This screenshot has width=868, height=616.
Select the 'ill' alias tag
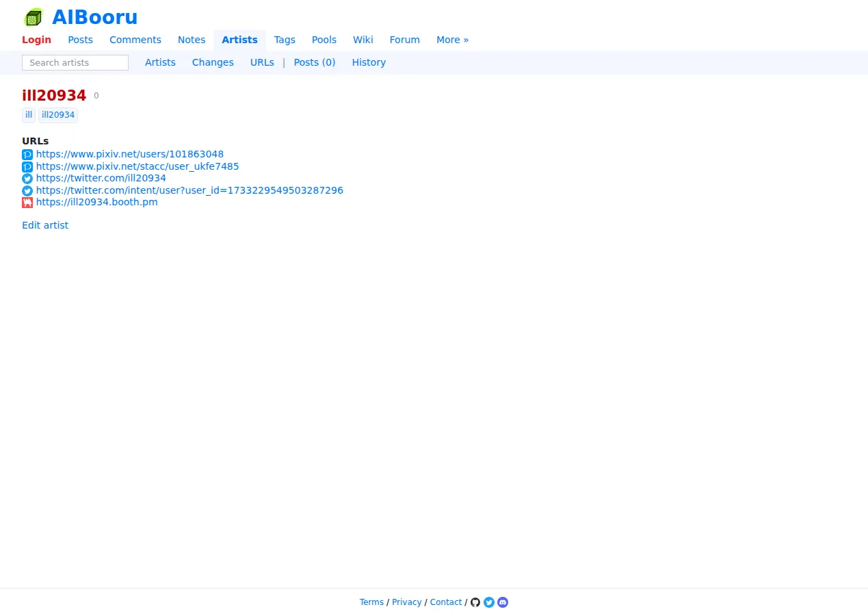tap(29, 115)
